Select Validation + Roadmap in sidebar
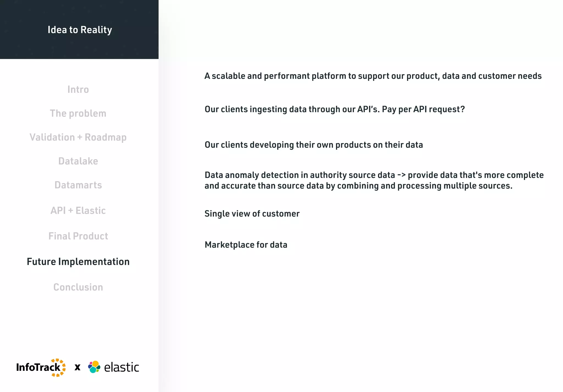Viewport: 563px width, 392px height. pyautogui.click(x=78, y=137)
